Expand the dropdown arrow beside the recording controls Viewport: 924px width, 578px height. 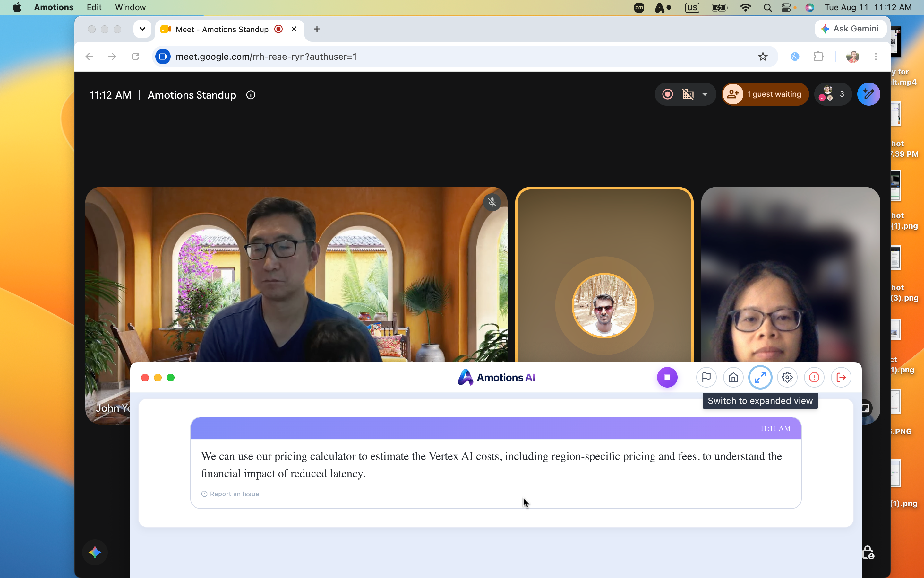[705, 94]
